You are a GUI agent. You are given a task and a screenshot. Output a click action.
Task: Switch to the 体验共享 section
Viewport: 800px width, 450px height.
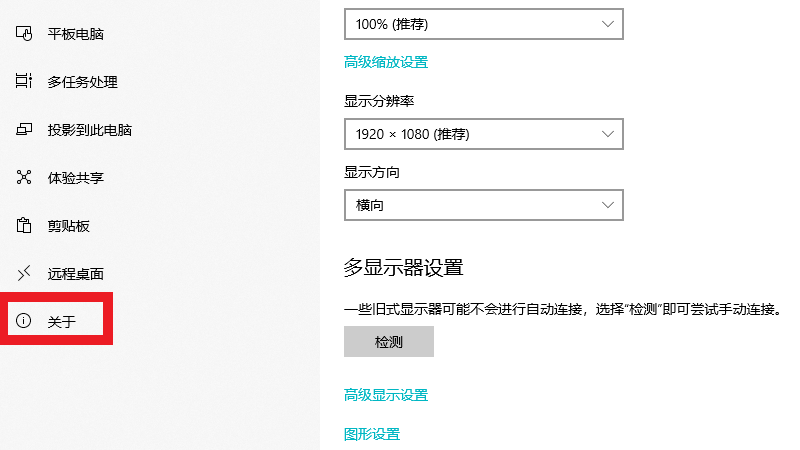pos(76,178)
